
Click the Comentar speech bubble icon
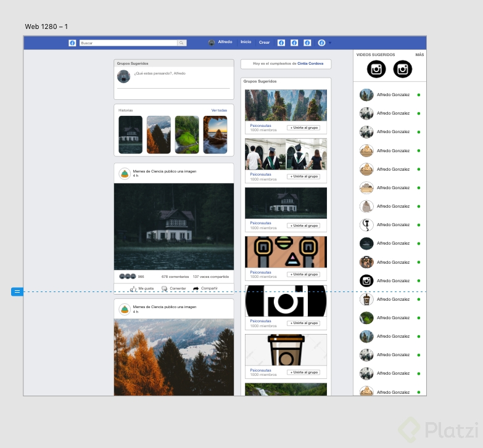(165, 288)
